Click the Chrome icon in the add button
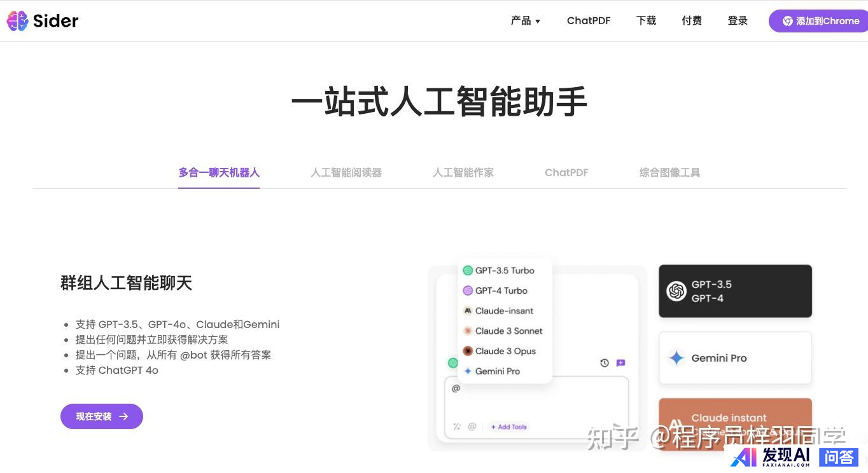The width and height of the screenshot is (868, 473). (787, 21)
